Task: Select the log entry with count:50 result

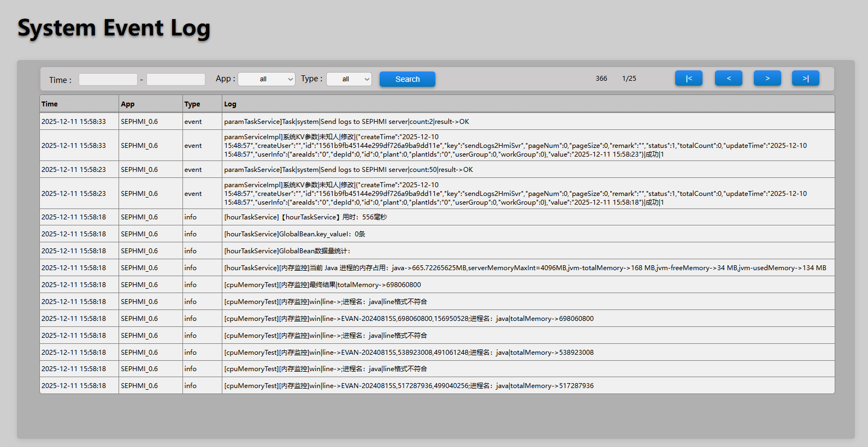Action: pyautogui.click(x=349, y=170)
